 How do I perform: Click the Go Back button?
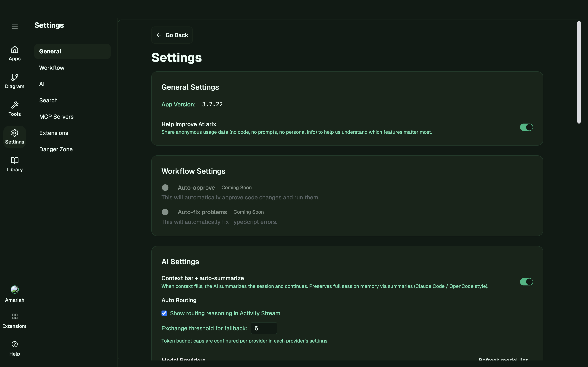point(172,35)
